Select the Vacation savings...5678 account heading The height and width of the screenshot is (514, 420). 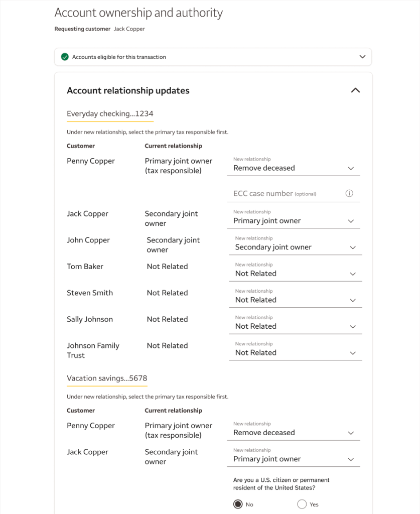tap(107, 378)
